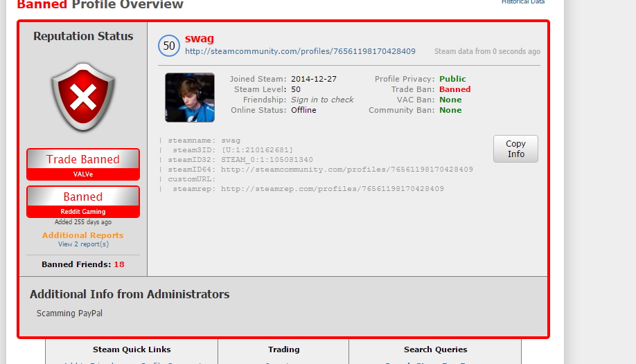Click the Profile Privacy Public value
This screenshot has width=636, height=364.
point(452,79)
